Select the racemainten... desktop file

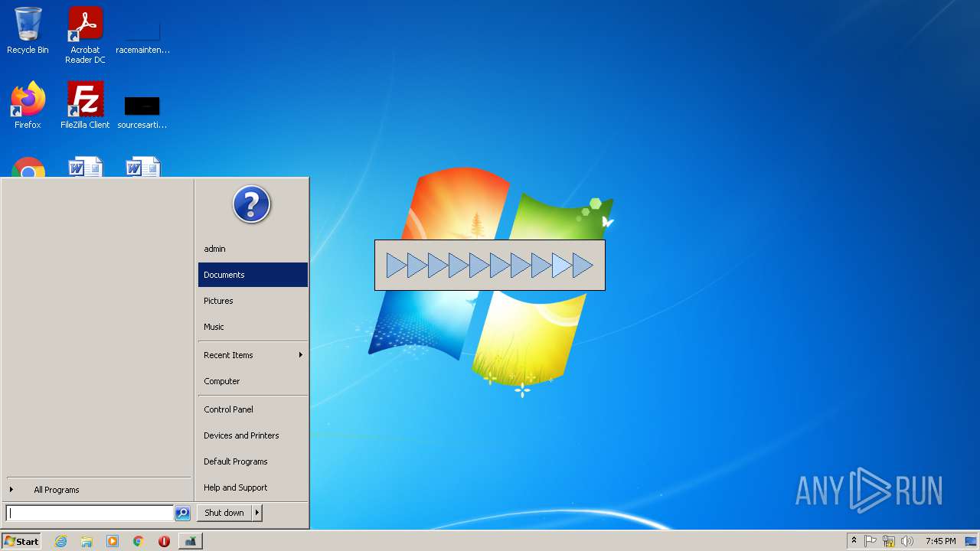coord(142,35)
